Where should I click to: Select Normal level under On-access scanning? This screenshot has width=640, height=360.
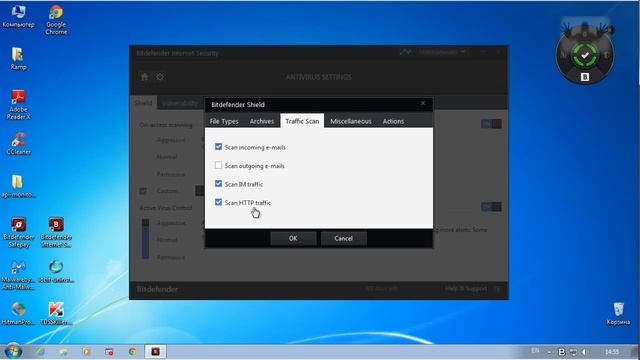pyautogui.click(x=167, y=157)
